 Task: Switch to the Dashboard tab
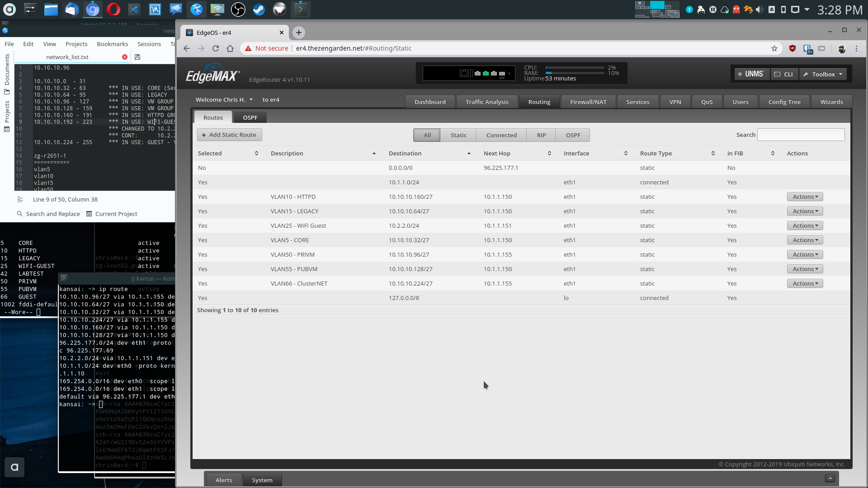point(430,102)
